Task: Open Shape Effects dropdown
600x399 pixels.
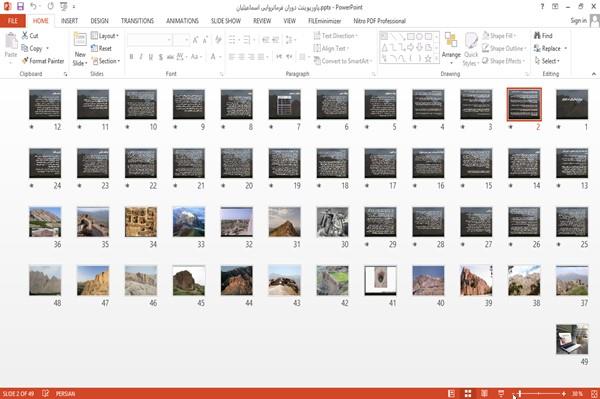Action: point(503,61)
